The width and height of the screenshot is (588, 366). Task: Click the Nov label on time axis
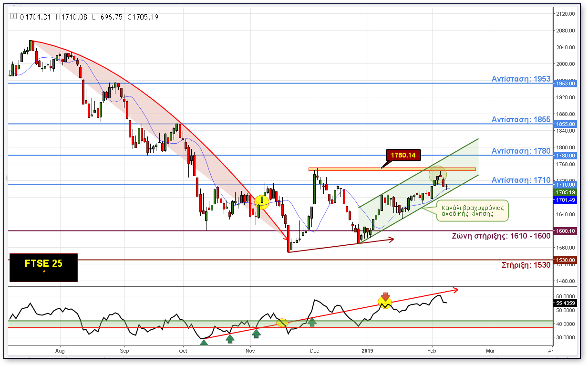point(251,351)
